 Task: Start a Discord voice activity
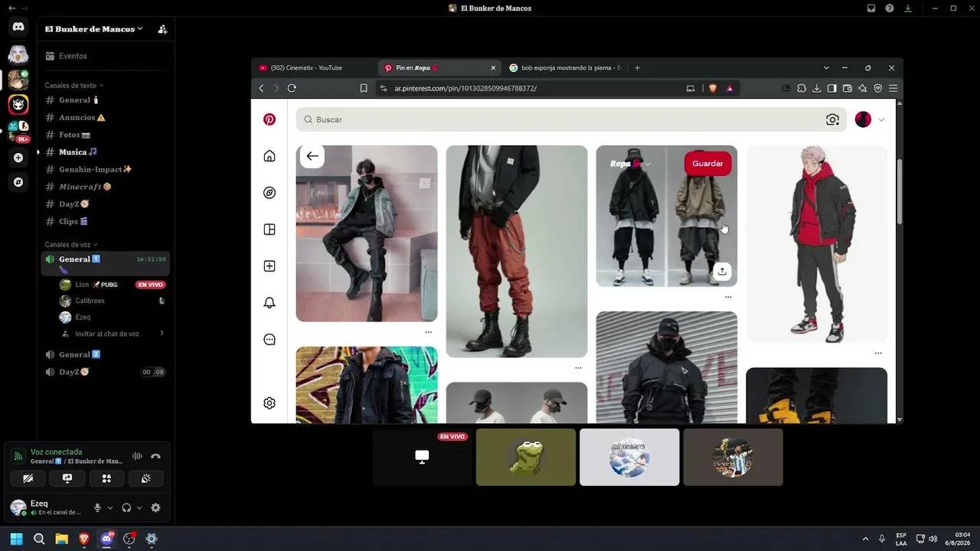pos(106,478)
